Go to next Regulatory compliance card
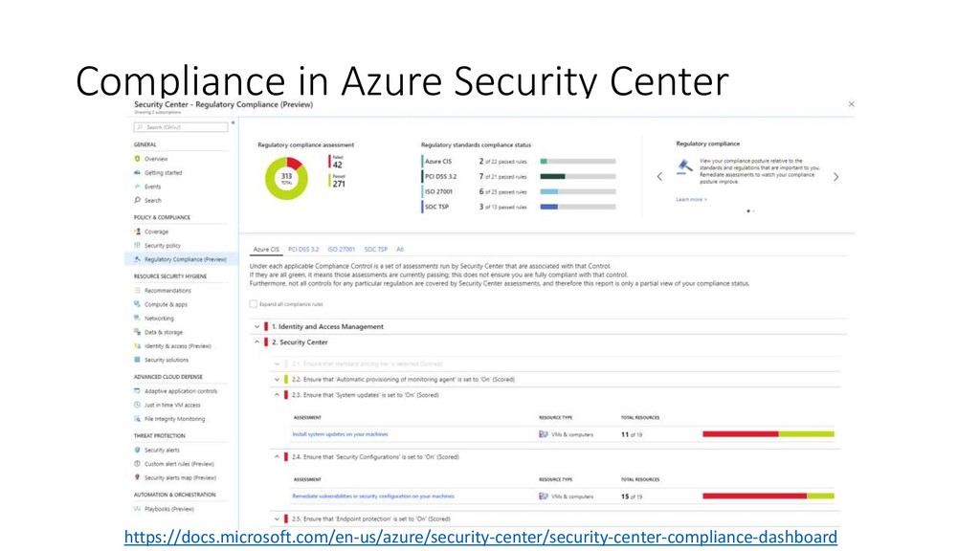This screenshot has width=980, height=551. [x=835, y=177]
